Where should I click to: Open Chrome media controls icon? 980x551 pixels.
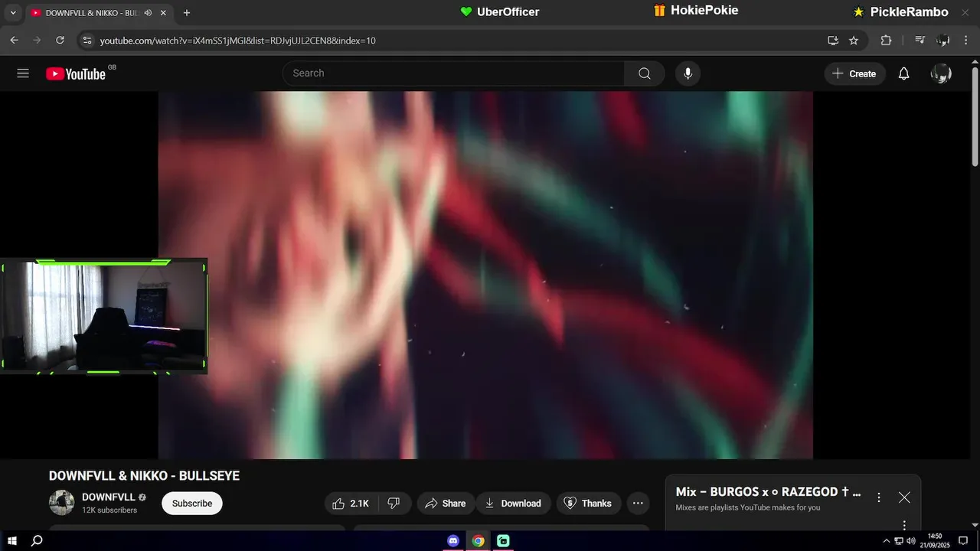coord(920,41)
